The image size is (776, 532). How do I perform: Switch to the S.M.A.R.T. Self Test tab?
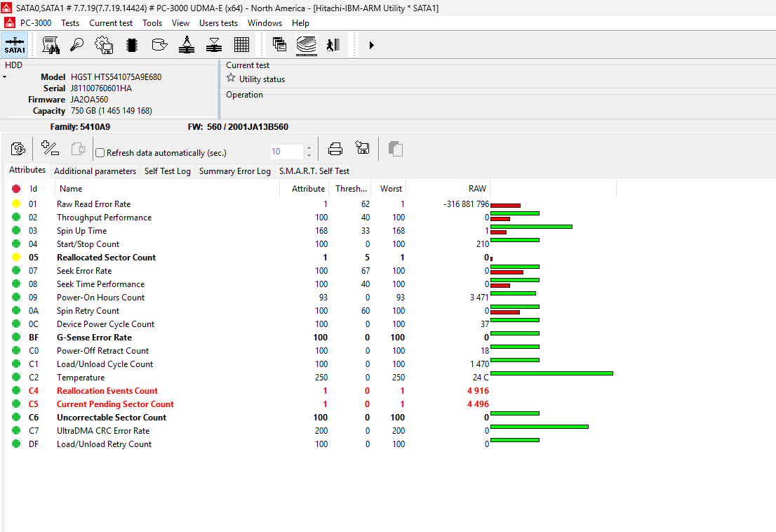point(314,171)
